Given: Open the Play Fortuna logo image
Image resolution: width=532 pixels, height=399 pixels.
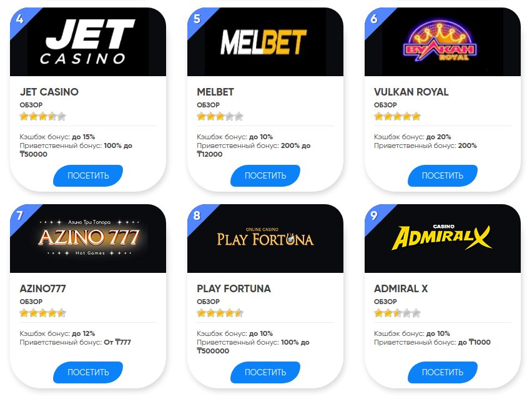Looking at the screenshot, I should point(265,239).
